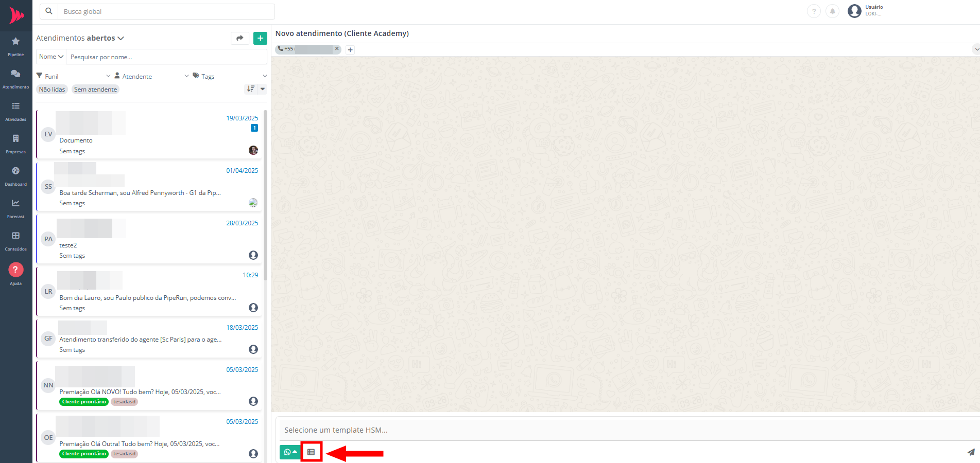Click the send message paper plane icon

click(971, 452)
